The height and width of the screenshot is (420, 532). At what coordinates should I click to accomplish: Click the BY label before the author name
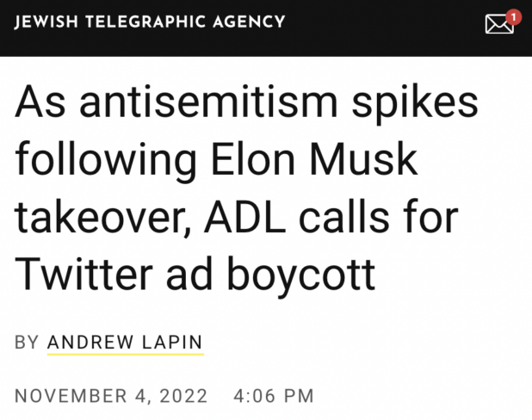[x=27, y=343]
